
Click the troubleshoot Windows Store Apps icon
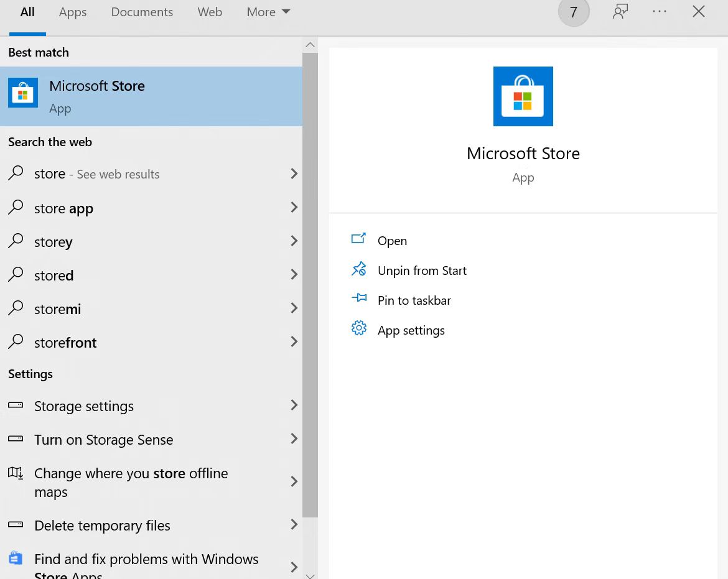coord(15,558)
